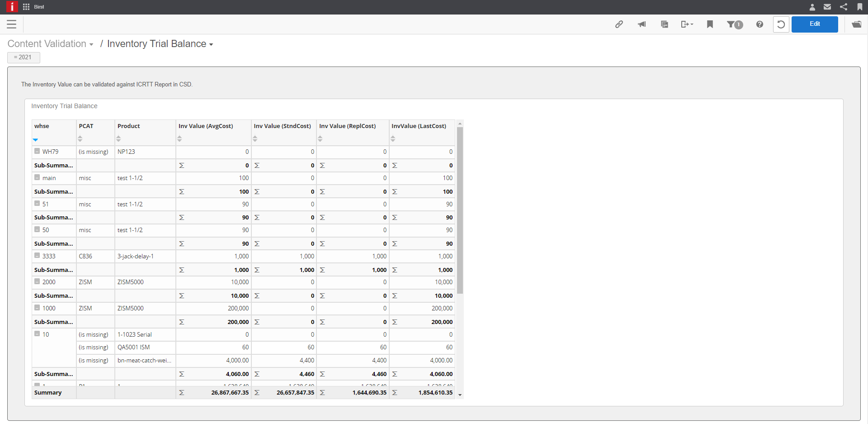
Task: Tick the checkbox beside warehouse 2000
Action: 37,281
